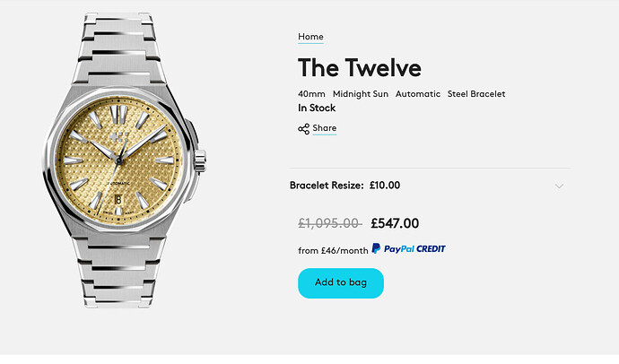Click the date window on the dial
619x364 pixels.
coord(118,200)
